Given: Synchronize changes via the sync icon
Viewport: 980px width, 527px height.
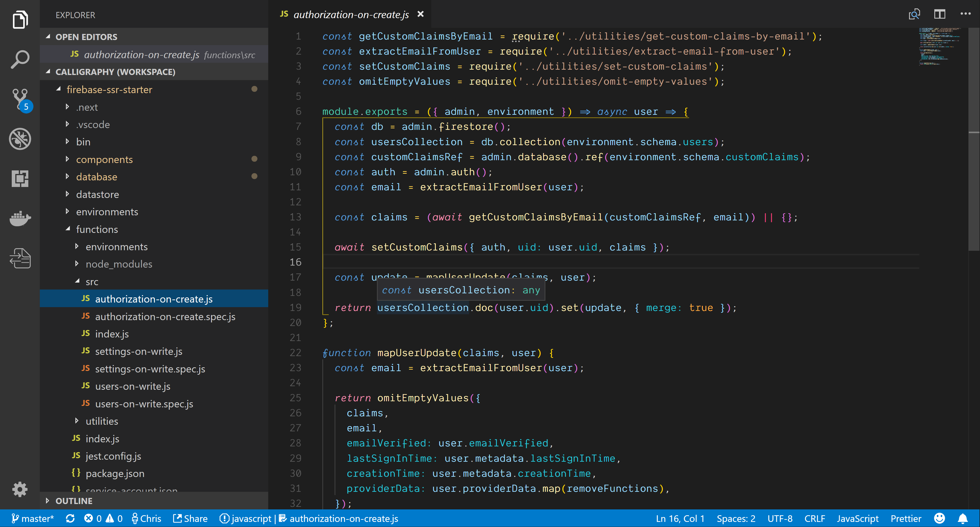Looking at the screenshot, I should click(70, 518).
